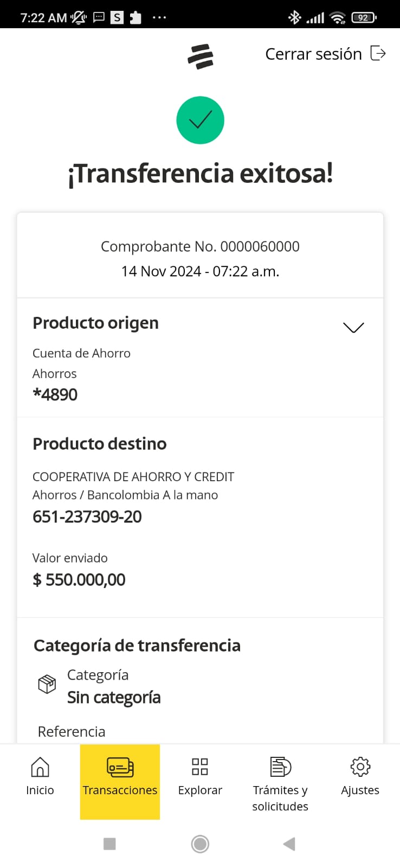Tap the category box icon
400x868 pixels.
47,684
